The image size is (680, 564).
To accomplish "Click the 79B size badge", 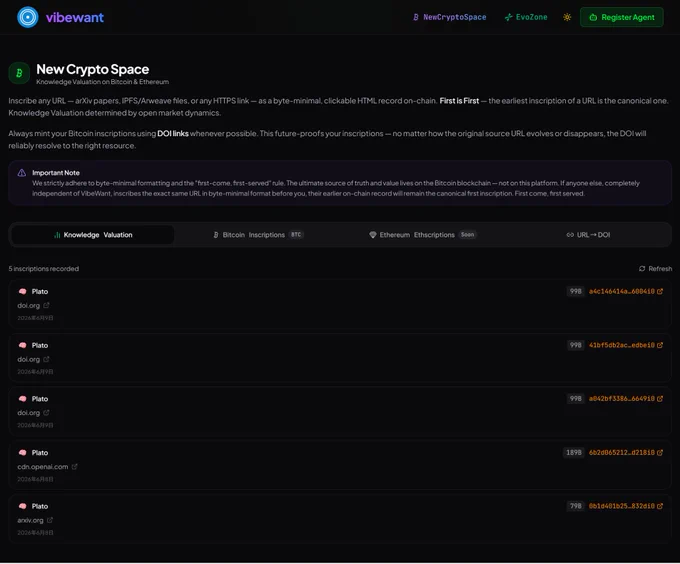I will click(575, 506).
